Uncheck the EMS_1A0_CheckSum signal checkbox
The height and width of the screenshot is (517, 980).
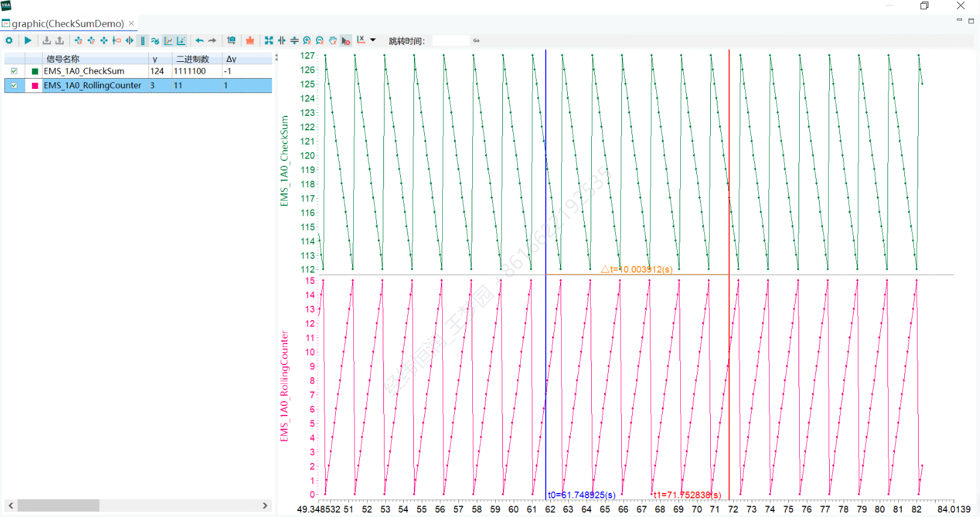click(14, 71)
